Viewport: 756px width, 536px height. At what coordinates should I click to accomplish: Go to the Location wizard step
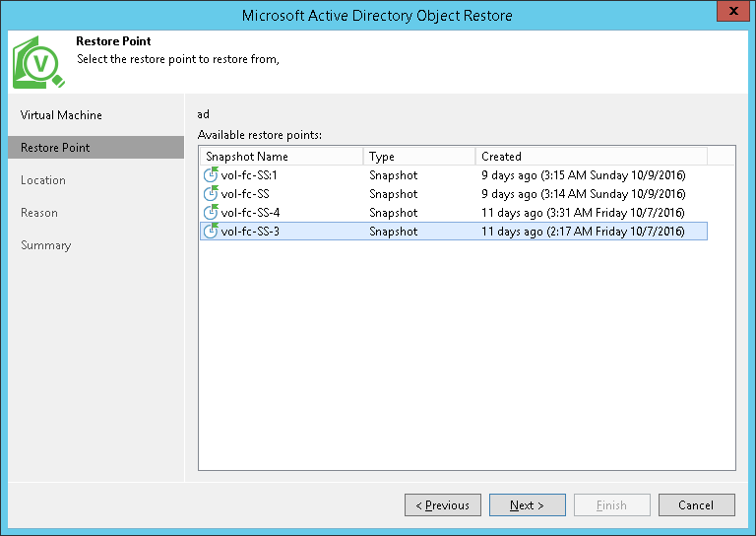click(43, 180)
